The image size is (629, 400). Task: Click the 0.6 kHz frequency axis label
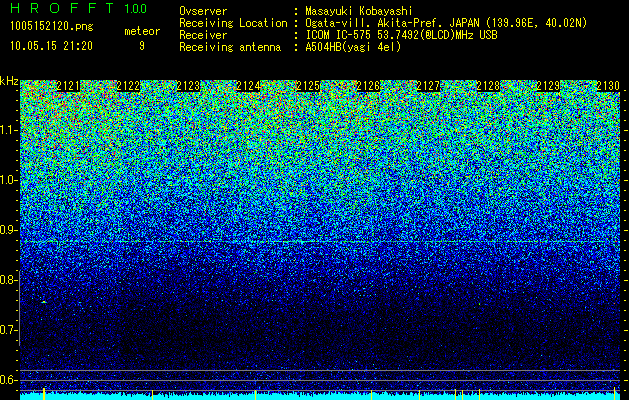pyautogui.click(x=8, y=380)
